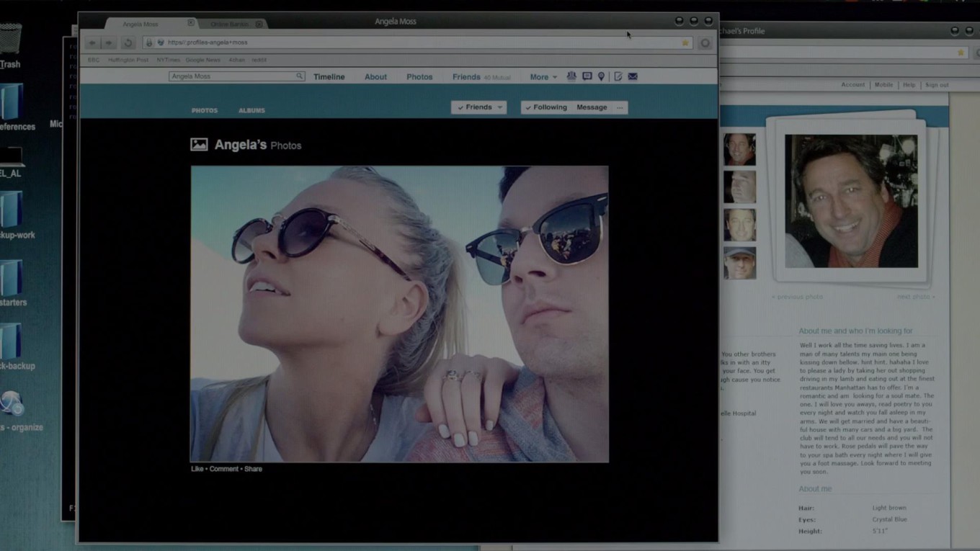The width and height of the screenshot is (980, 551).
Task: Toggle the checked Following button
Action: (545, 107)
